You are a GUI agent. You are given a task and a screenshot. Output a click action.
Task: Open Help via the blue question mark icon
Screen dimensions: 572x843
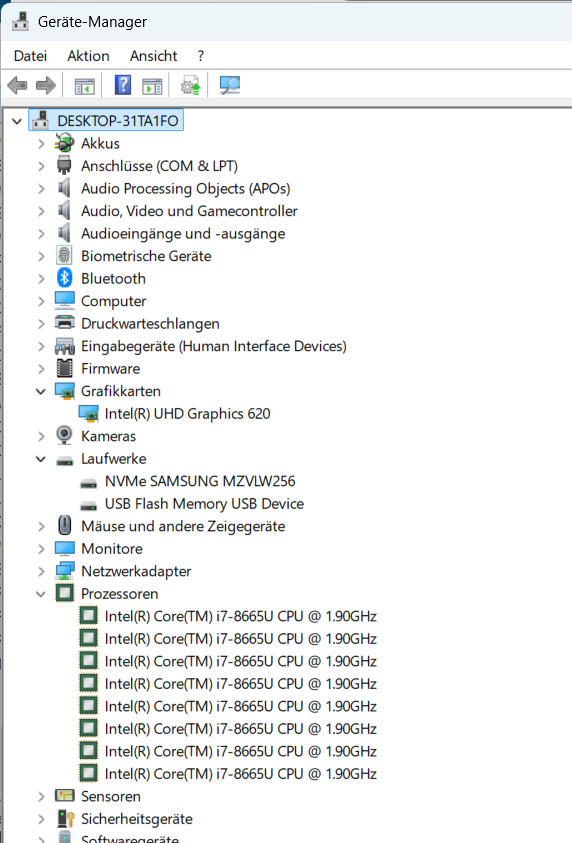point(123,85)
